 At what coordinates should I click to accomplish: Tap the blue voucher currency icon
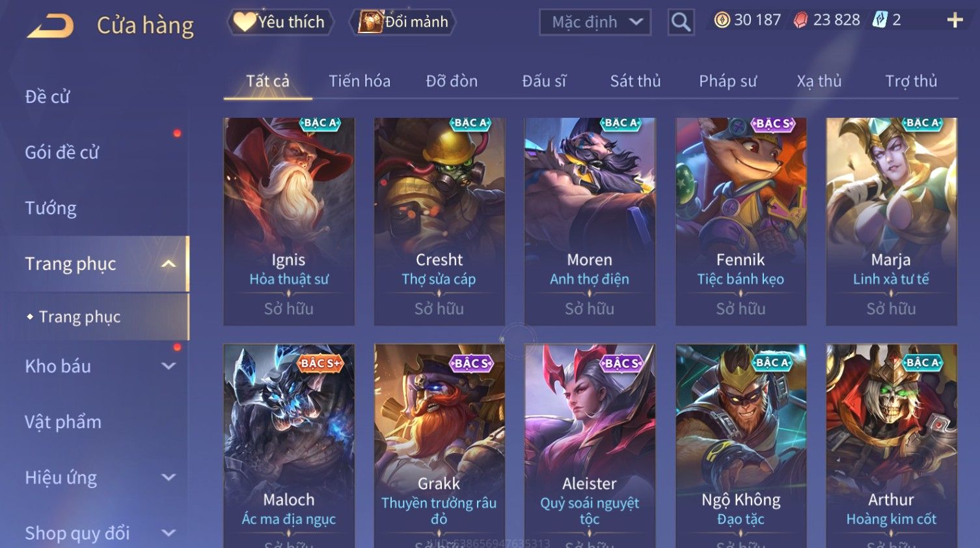pyautogui.click(x=880, y=20)
